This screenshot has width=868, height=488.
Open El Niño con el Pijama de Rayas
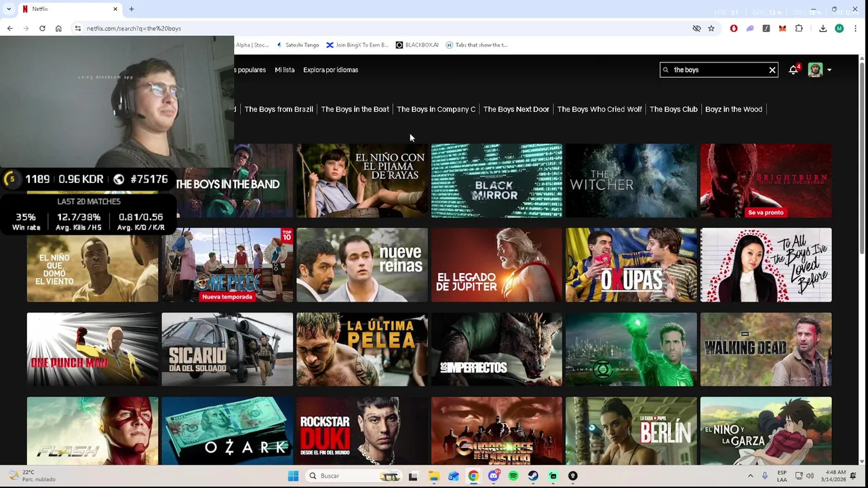[x=362, y=181]
